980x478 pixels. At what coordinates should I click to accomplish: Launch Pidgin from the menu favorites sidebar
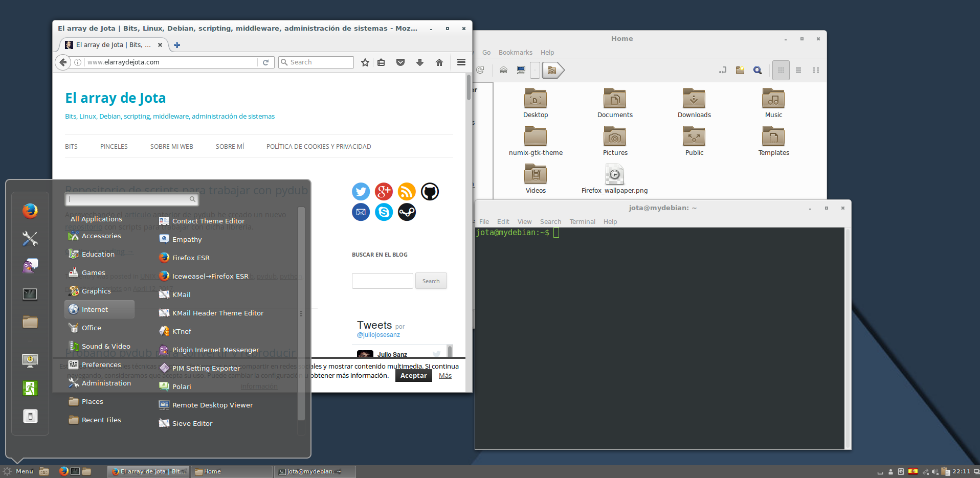(30, 266)
